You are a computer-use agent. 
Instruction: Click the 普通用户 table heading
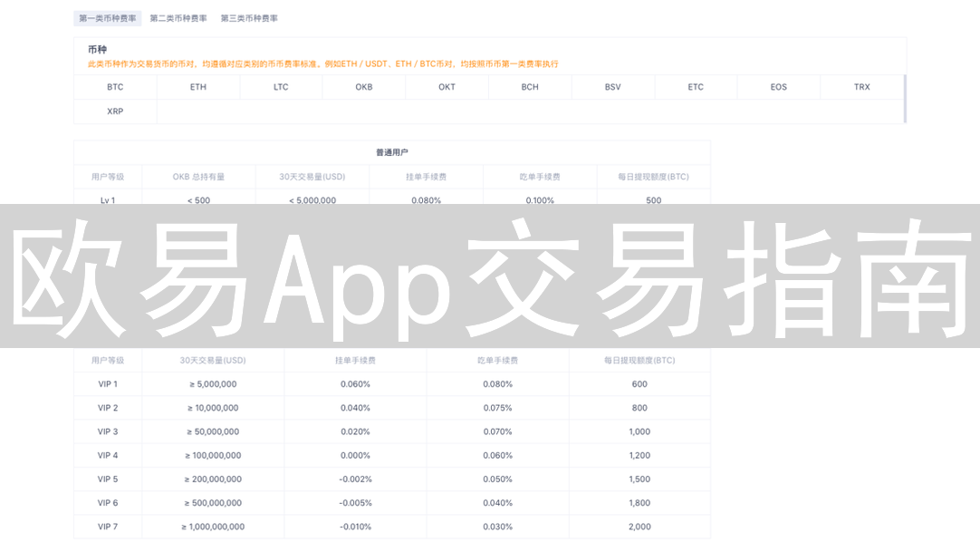pos(392,152)
